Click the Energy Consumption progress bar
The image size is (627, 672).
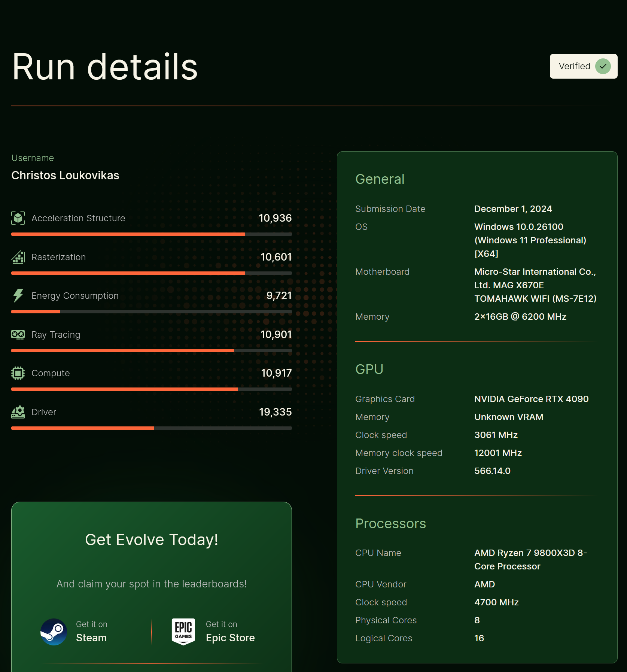152,311
